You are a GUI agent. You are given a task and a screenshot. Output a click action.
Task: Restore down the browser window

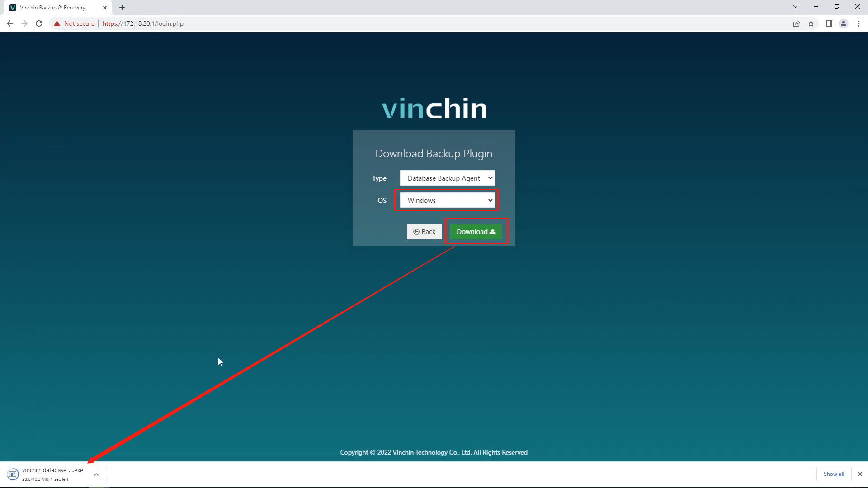tap(837, 7)
